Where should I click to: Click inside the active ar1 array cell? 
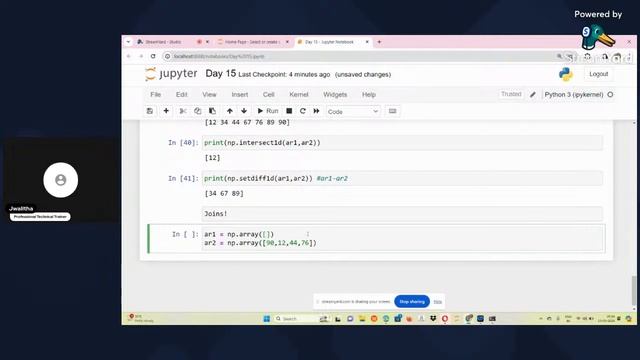coord(402,238)
